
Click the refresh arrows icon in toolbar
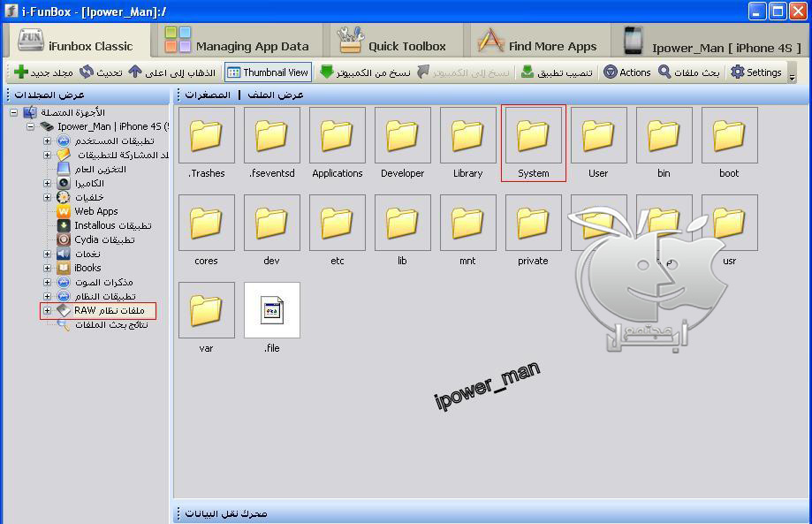coord(87,72)
